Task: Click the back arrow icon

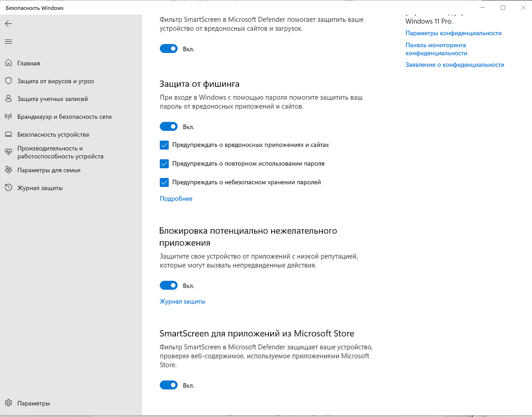Action: pyautogui.click(x=8, y=24)
